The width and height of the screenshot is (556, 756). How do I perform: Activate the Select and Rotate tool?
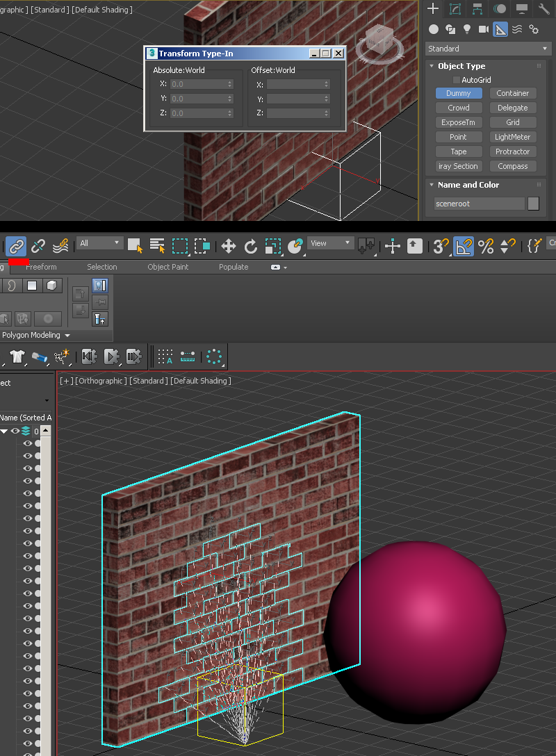[251, 247]
